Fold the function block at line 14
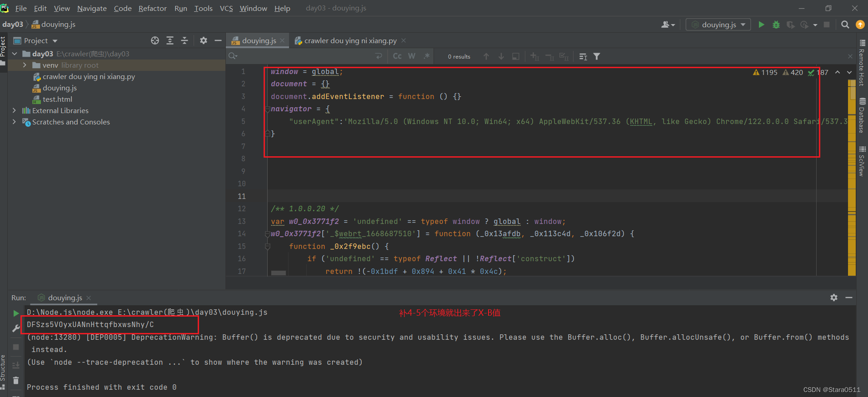Viewport: 868px width, 397px height. [x=268, y=234]
